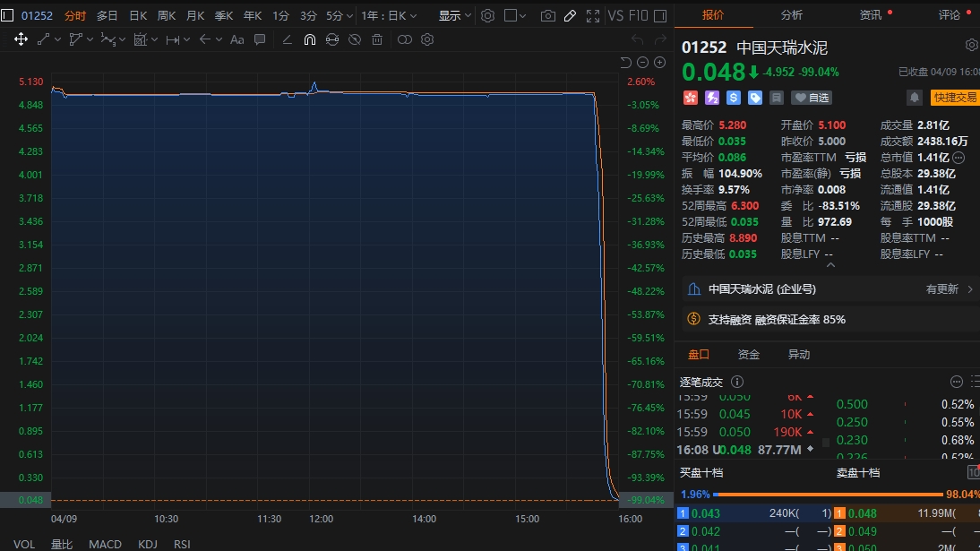The width and height of the screenshot is (980, 551).
Task: Click the camera screenshot icon in chart toolbar
Action: 547,15
